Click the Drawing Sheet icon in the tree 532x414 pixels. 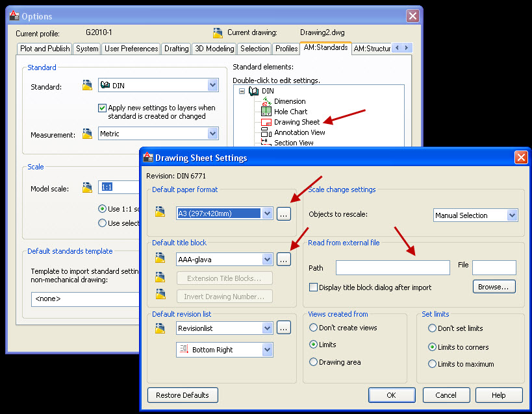click(266, 122)
